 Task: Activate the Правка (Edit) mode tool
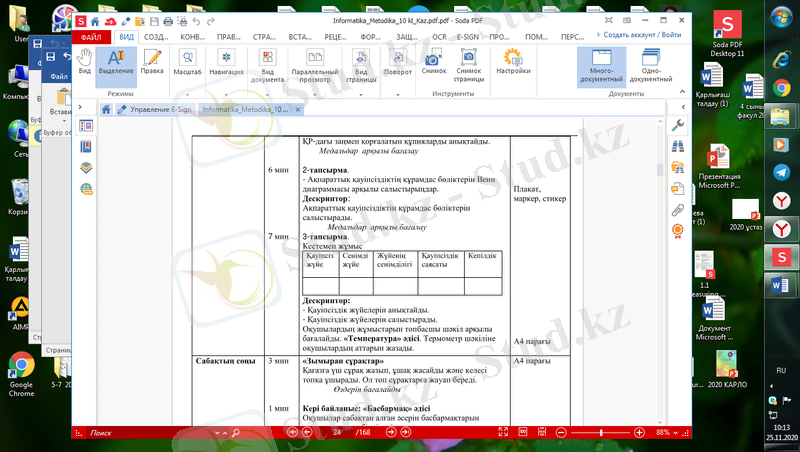click(152, 62)
